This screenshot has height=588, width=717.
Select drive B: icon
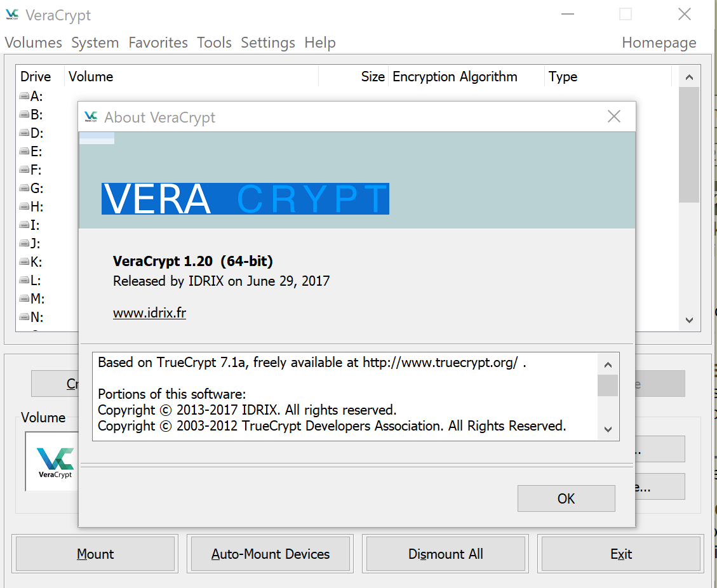pyautogui.click(x=24, y=114)
